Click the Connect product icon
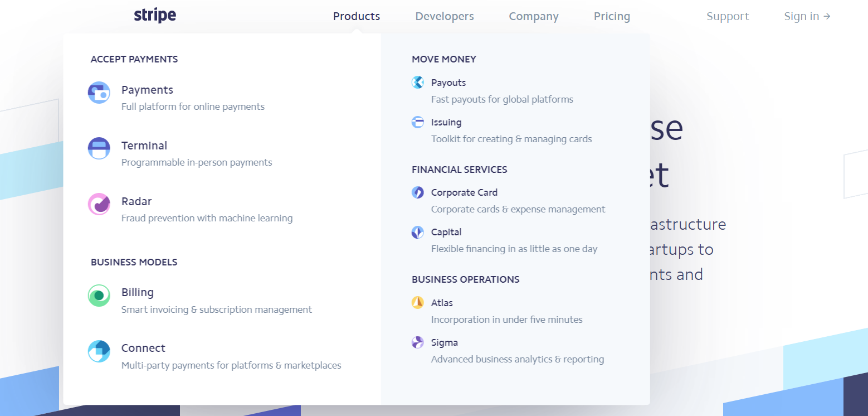This screenshot has height=416, width=868. pos(99,351)
